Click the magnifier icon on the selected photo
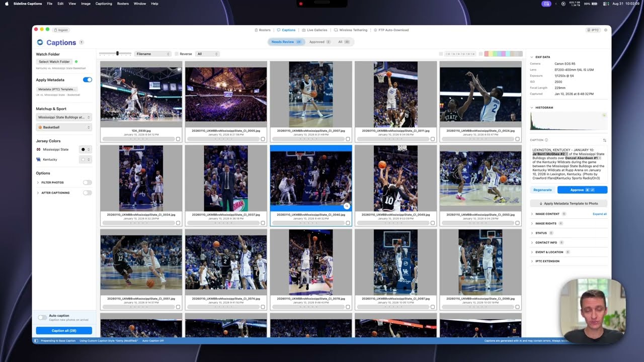The width and height of the screenshot is (644, 362). coord(346,206)
